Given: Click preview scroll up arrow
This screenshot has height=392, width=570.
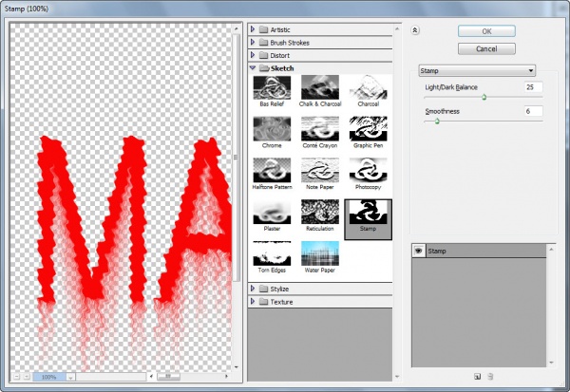Looking at the screenshot, I should point(236,28).
